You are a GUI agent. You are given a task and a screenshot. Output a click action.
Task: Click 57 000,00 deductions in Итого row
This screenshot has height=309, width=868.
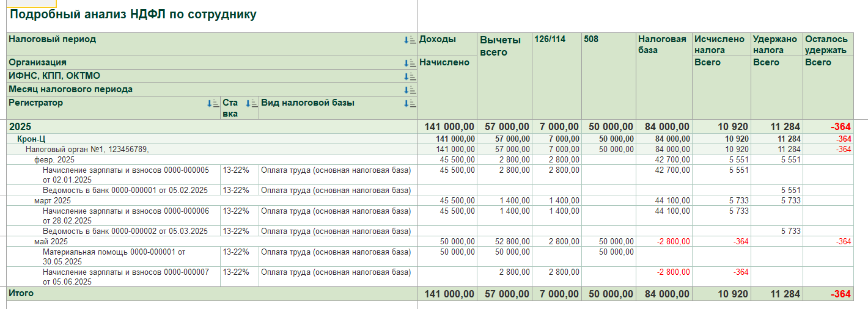click(x=507, y=294)
